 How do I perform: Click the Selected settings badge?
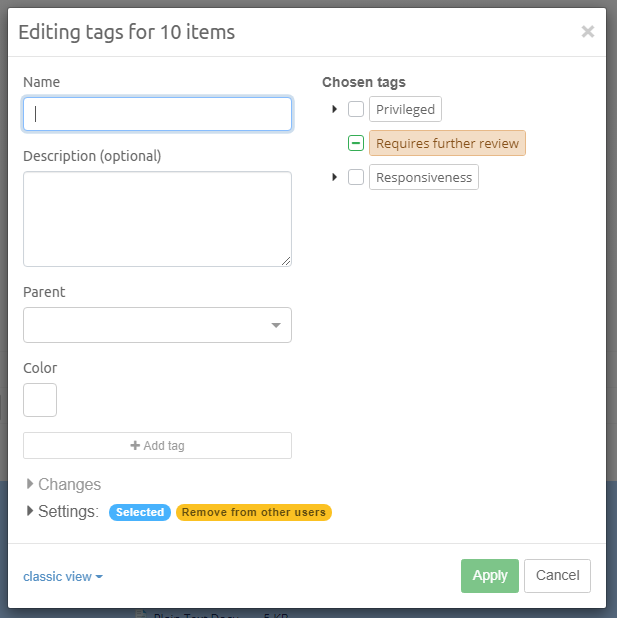pos(140,512)
